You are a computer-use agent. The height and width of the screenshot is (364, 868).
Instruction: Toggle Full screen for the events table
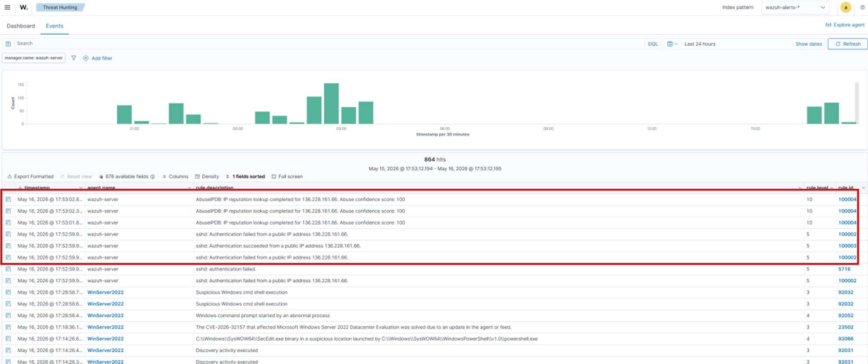point(287,177)
